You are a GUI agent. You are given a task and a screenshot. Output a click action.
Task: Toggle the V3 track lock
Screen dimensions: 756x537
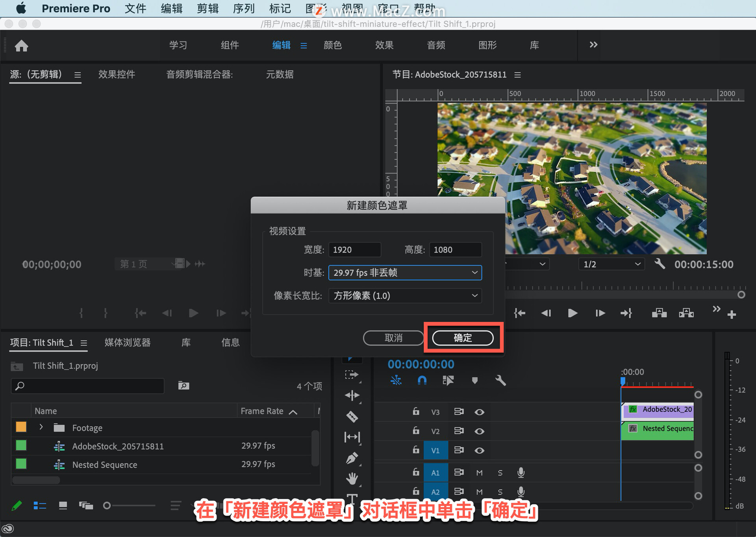point(416,411)
